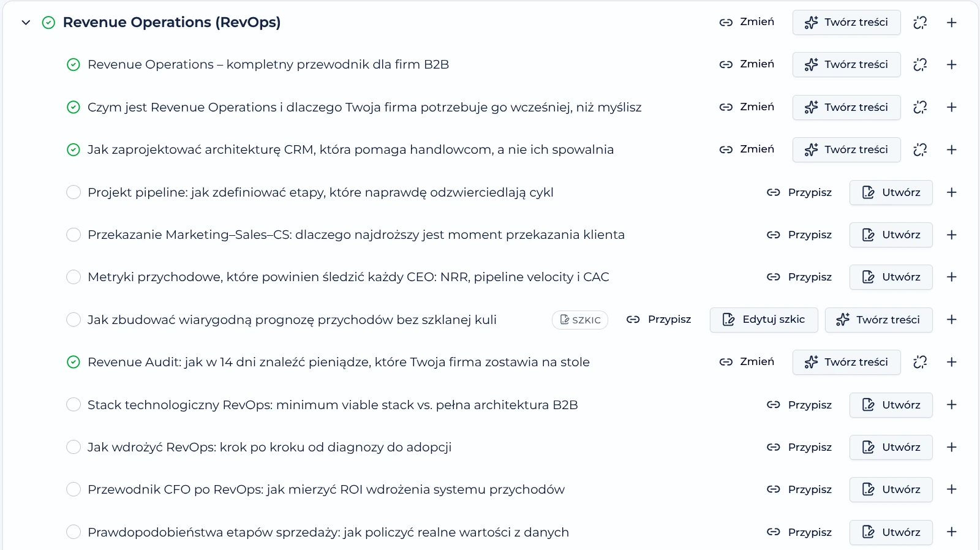Click the green check icon beside Revenue Operations (RevOps) heading
Viewport: 980px width, 550px height.
[x=48, y=23]
